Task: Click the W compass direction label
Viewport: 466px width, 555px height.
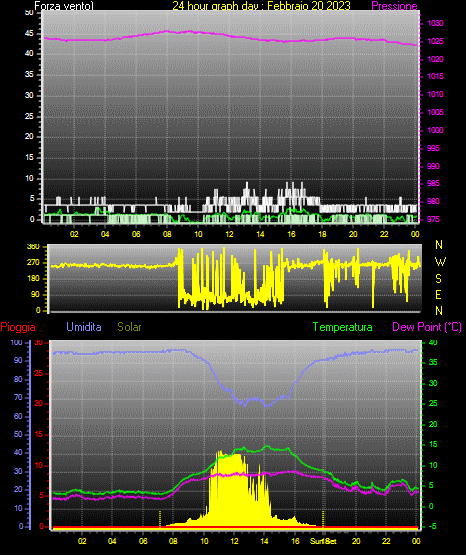Action: click(440, 262)
